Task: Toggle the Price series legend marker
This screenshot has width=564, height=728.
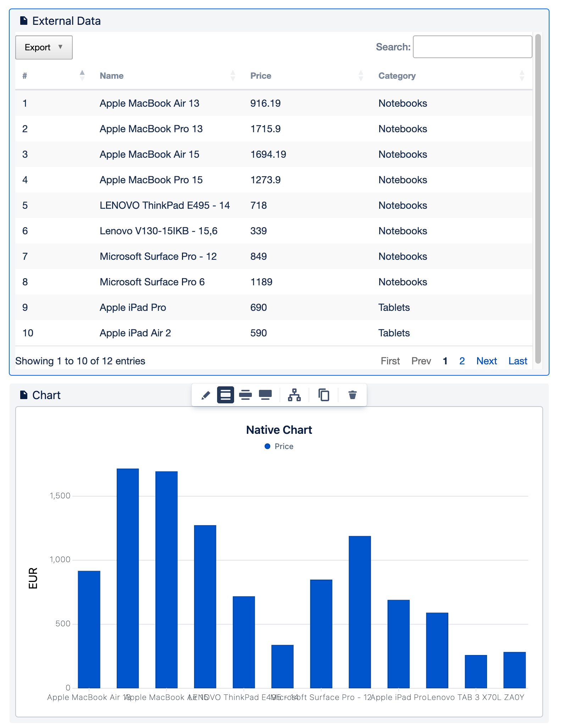Action: click(x=267, y=446)
